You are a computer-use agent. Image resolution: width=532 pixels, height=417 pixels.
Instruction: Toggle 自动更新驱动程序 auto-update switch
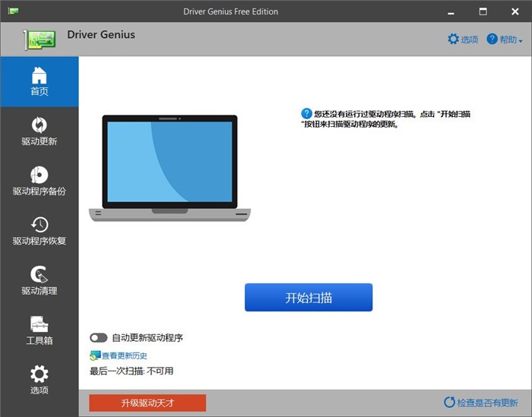tap(98, 338)
